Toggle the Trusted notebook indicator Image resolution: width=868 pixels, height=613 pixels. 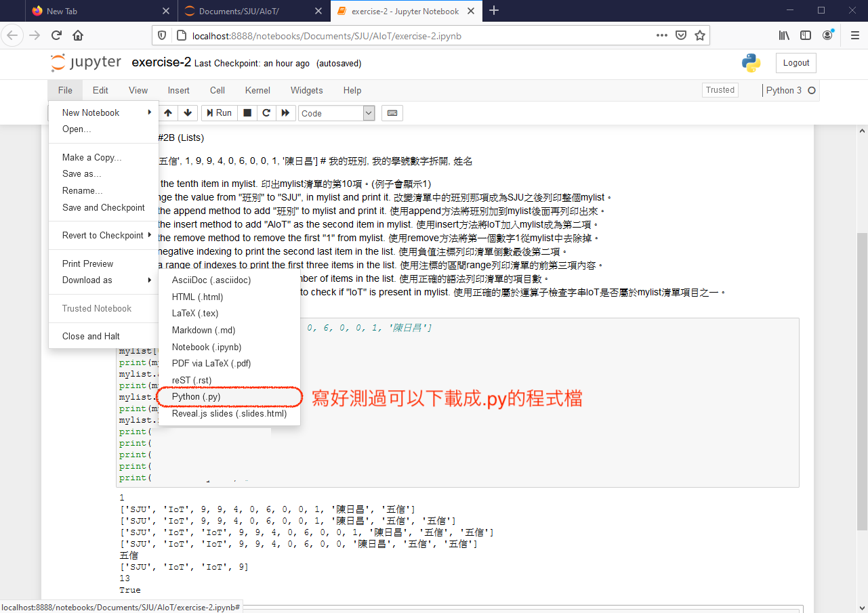720,90
